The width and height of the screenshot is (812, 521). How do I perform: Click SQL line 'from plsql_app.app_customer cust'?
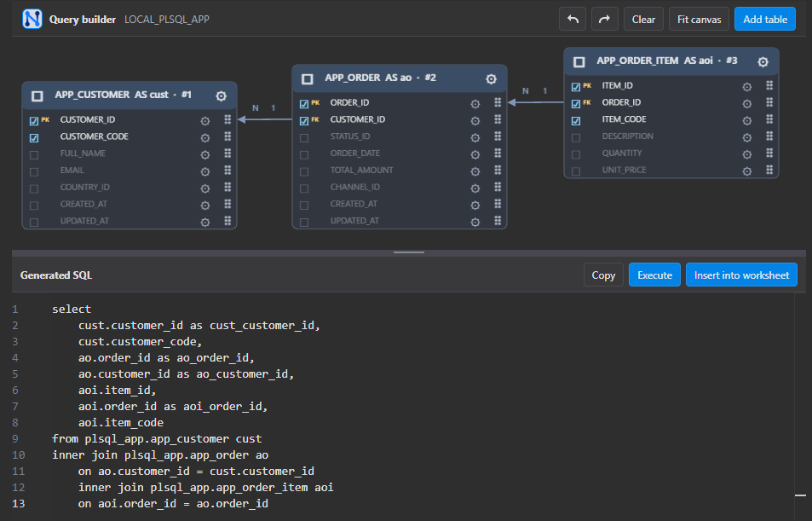[157, 438]
